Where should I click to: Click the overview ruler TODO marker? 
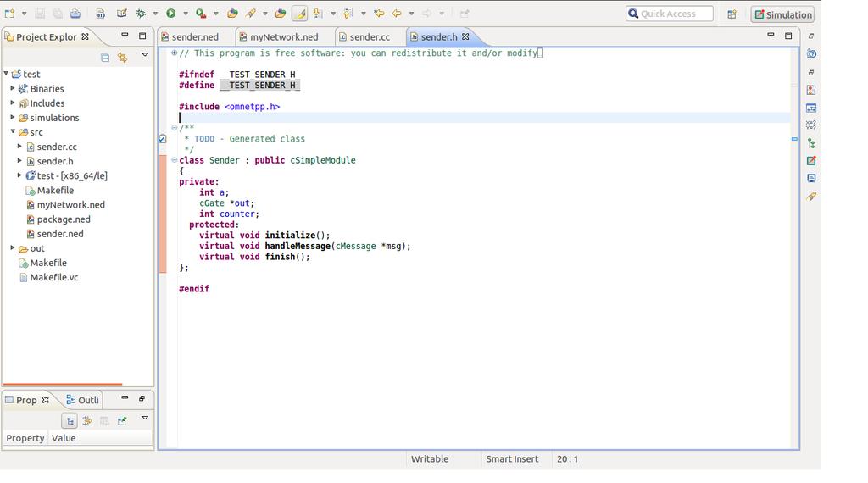794,139
